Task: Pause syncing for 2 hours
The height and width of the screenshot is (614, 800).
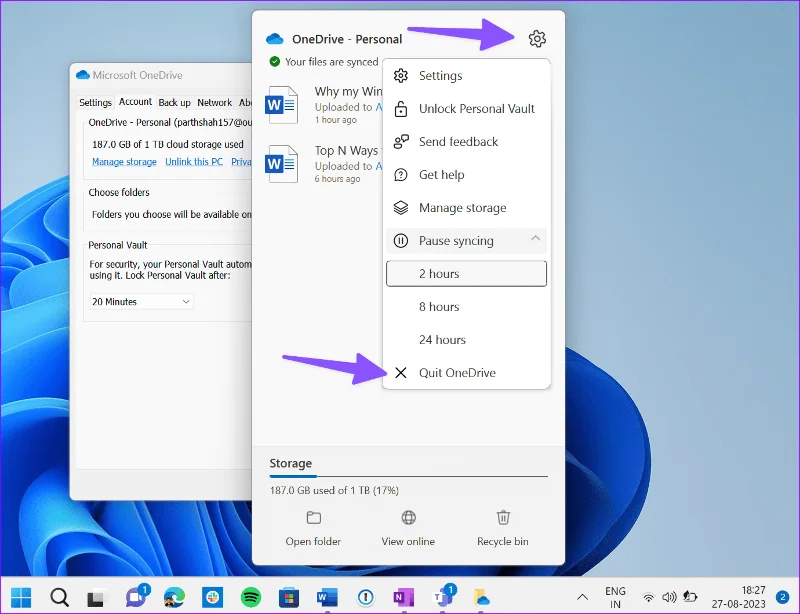Action: click(x=466, y=274)
